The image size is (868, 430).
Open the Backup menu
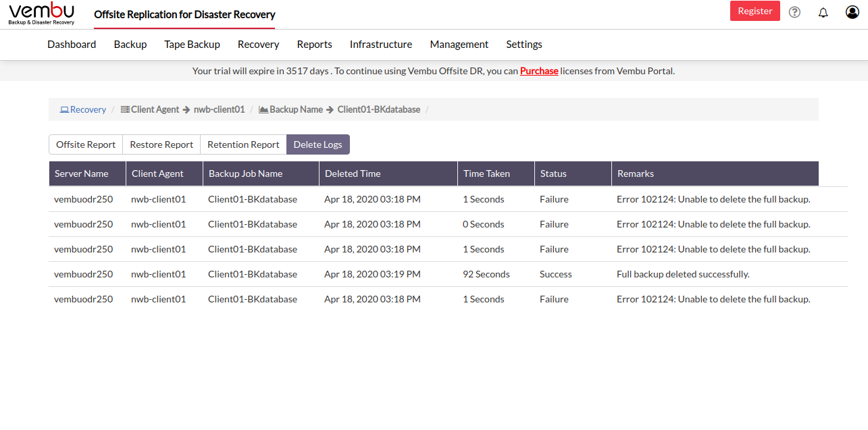[130, 45]
